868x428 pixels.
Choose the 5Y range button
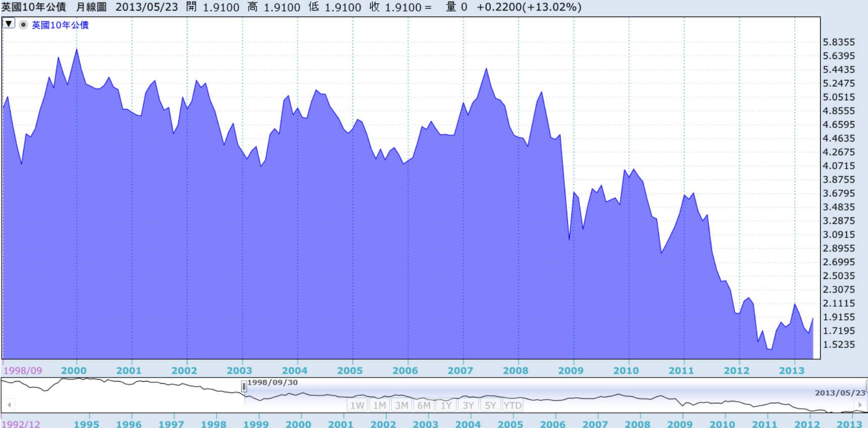[x=490, y=405]
